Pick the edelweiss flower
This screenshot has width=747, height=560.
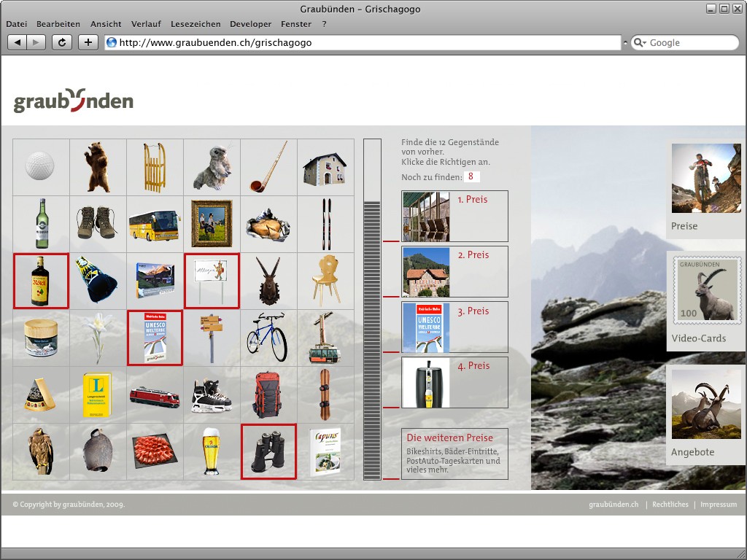click(x=97, y=337)
